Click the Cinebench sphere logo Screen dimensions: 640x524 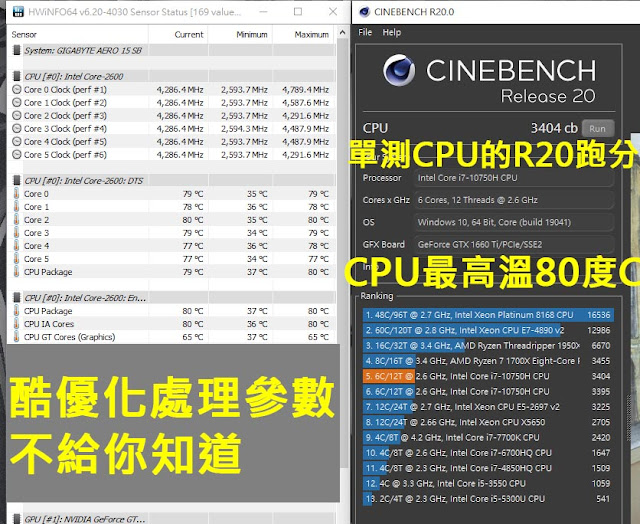(399, 70)
